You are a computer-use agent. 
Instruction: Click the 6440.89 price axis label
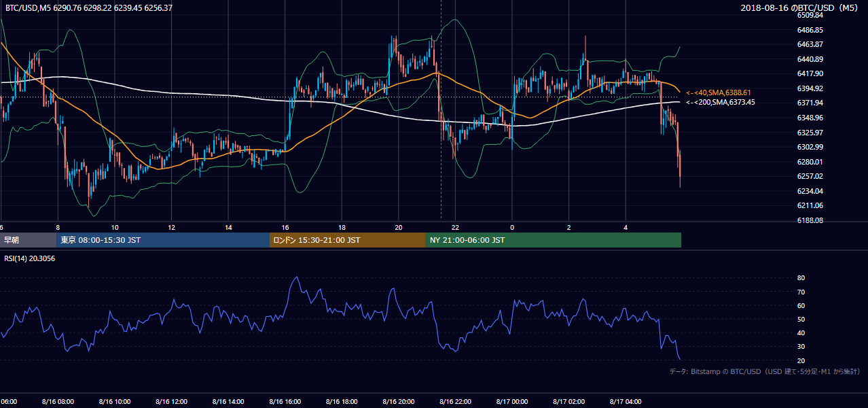click(x=810, y=59)
